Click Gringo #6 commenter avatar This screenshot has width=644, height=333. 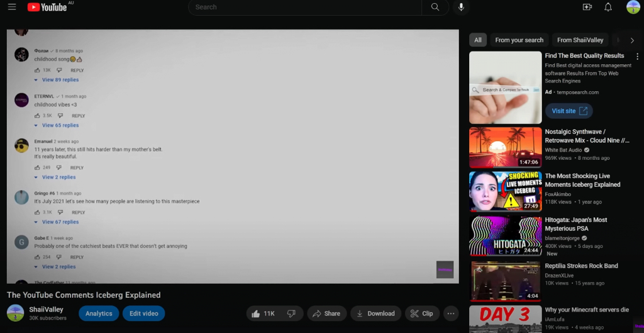[x=21, y=197]
